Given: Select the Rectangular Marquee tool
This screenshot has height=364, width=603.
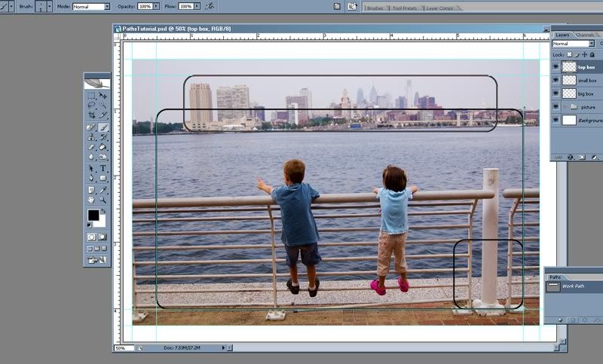Looking at the screenshot, I should click(91, 95).
